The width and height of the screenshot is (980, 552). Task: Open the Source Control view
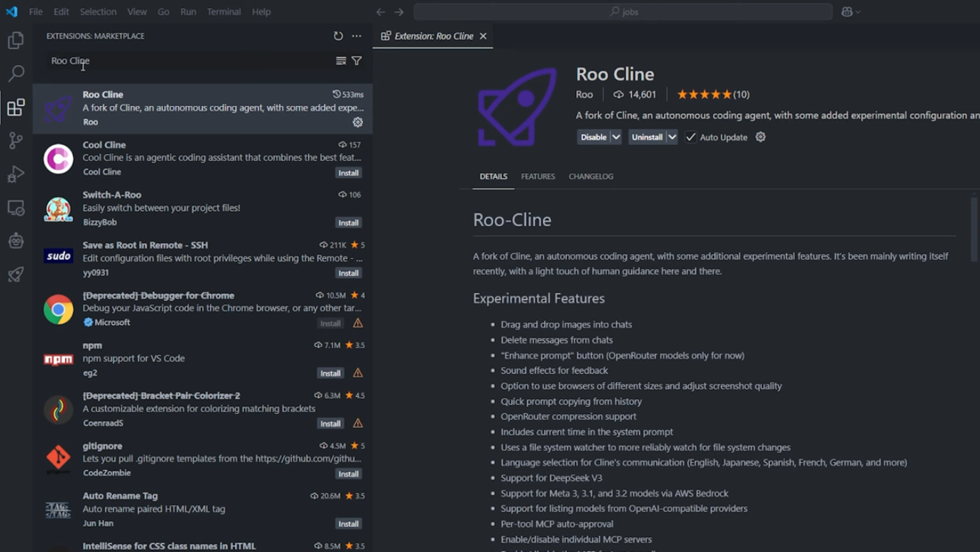[x=15, y=140]
